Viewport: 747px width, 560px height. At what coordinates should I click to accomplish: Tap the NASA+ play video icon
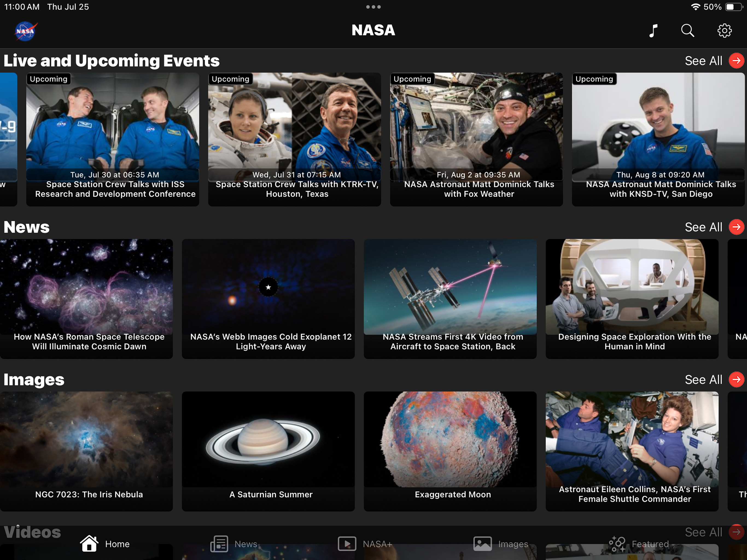[347, 543]
